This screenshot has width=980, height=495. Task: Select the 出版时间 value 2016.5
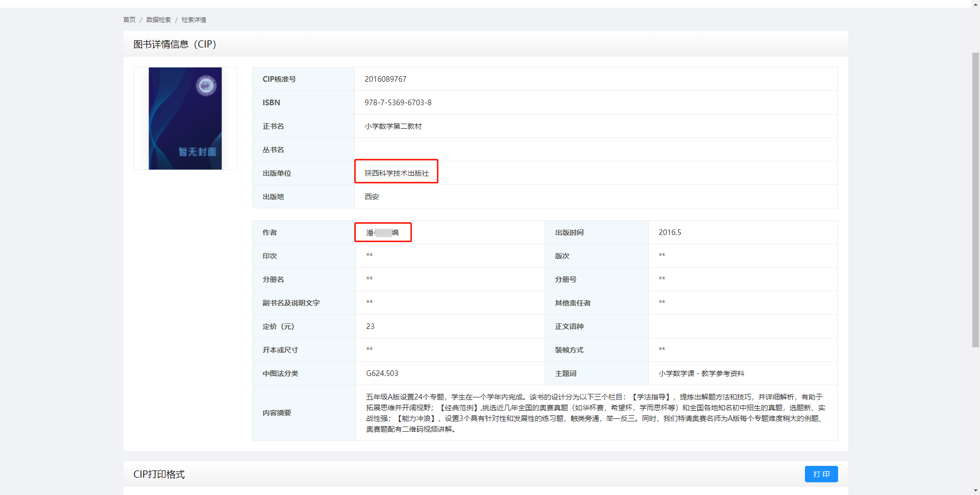coord(670,232)
